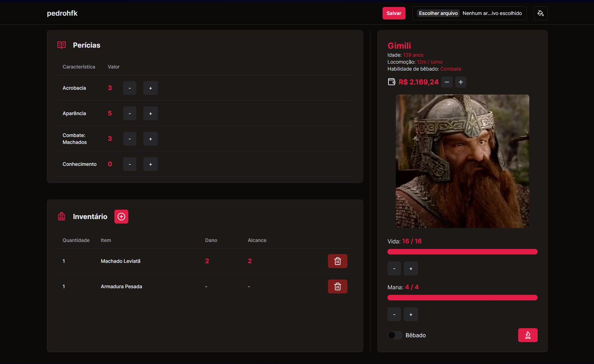This screenshot has height=364, width=594.
Task: Click the Machado Leviatã item name
Action: [121, 261]
